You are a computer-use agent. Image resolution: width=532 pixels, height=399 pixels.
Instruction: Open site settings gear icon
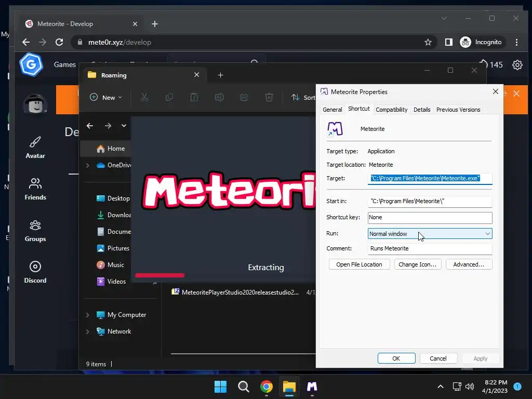coord(517,65)
